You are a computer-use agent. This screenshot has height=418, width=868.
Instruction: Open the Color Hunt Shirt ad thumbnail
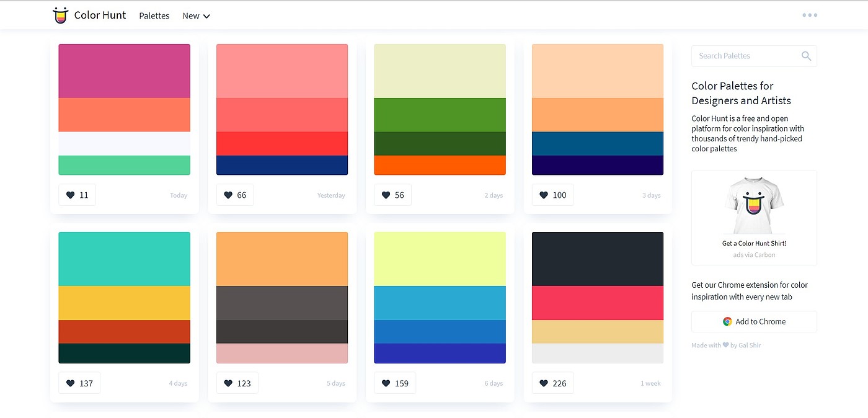[754, 205]
